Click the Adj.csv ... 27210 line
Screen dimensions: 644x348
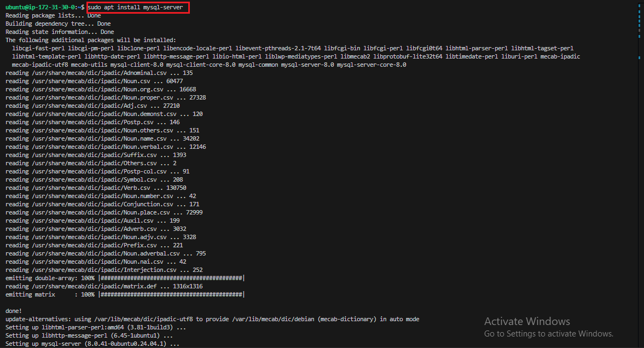92,106
